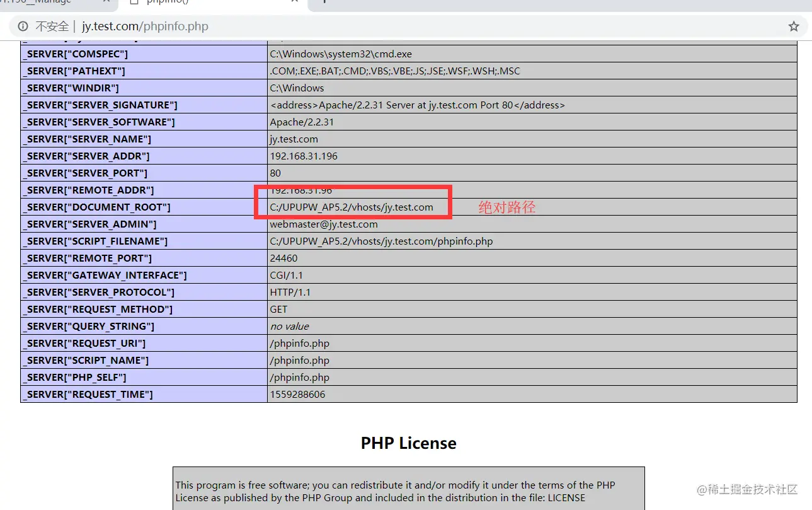Open the site security info icon
Image resolution: width=812 pixels, height=510 pixels.
pyautogui.click(x=23, y=26)
